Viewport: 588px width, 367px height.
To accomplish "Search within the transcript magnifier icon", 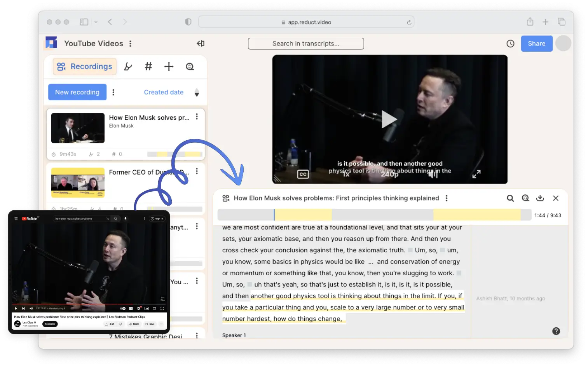I will (510, 198).
